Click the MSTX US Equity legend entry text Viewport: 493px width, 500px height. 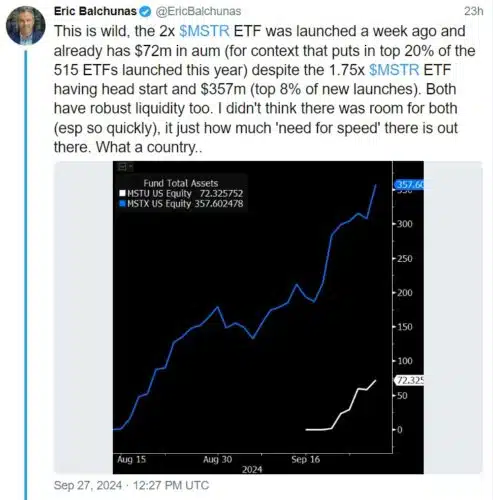pos(159,204)
